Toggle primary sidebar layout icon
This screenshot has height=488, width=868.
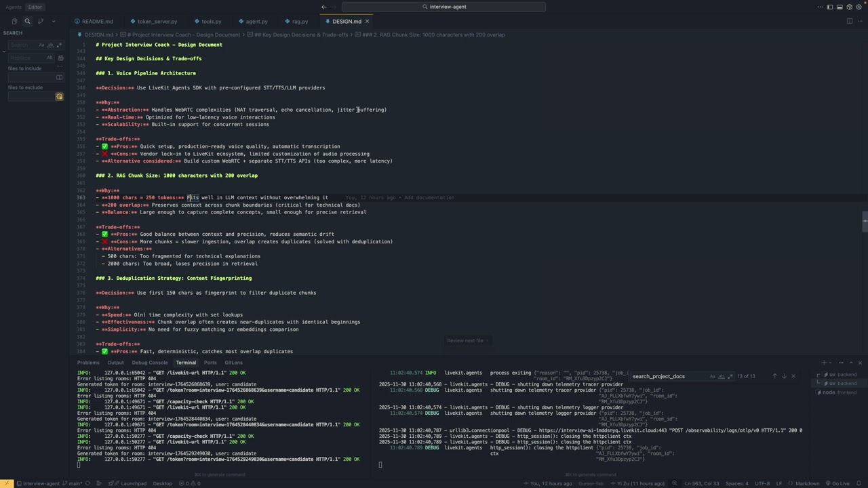tap(829, 7)
